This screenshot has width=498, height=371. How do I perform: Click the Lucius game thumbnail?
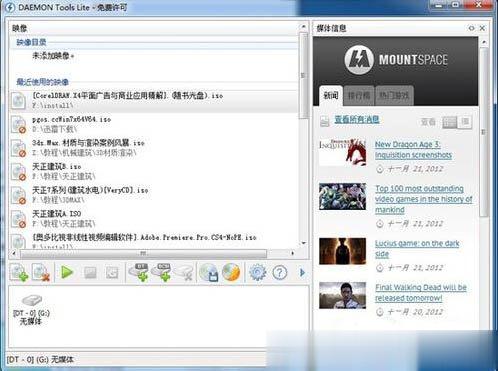point(342,251)
